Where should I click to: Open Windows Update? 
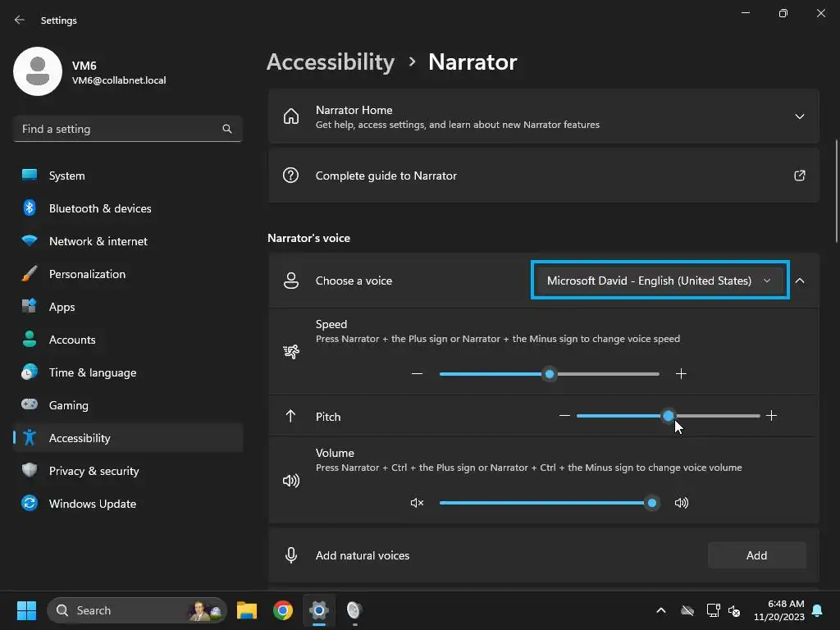click(x=127, y=504)
